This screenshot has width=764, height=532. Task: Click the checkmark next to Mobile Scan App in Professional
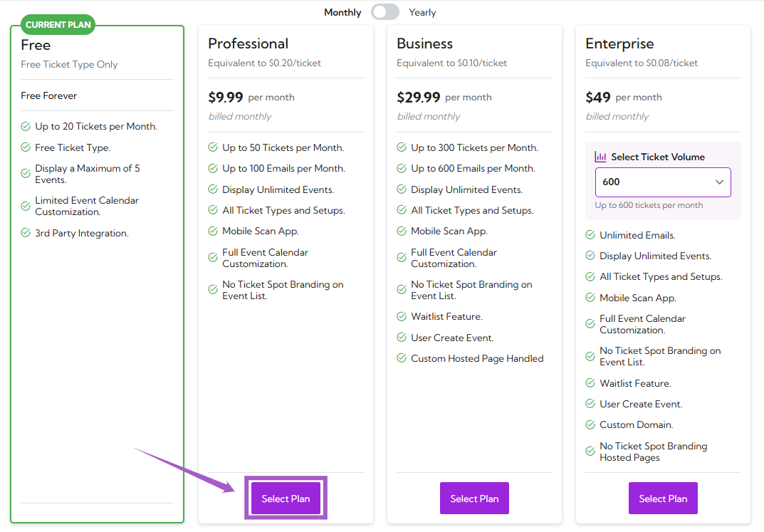pos(212,231)
